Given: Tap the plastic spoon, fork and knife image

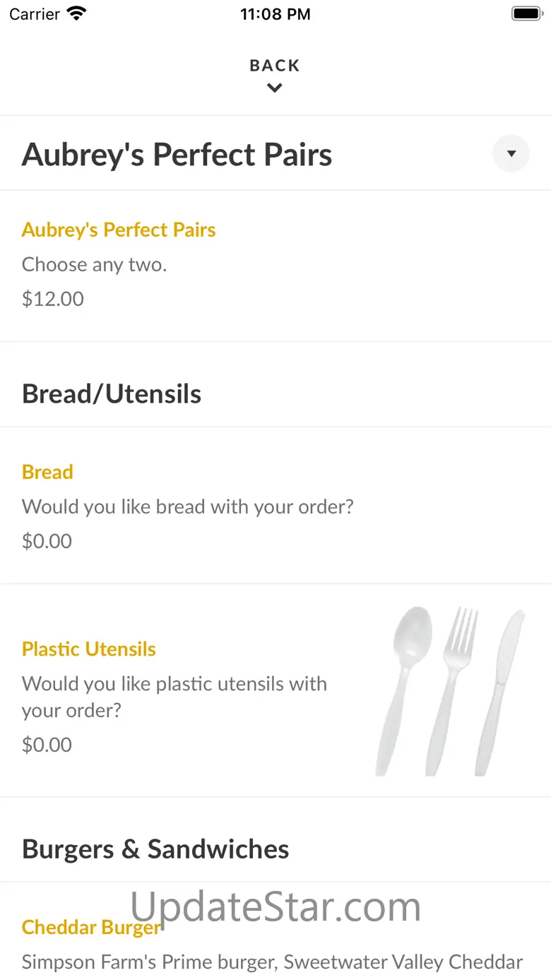Looking at the screenshot, I should pos(450,690).
